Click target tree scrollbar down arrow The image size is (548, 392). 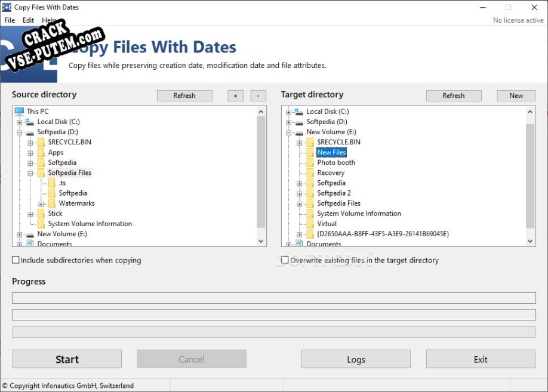click(530, 241)
